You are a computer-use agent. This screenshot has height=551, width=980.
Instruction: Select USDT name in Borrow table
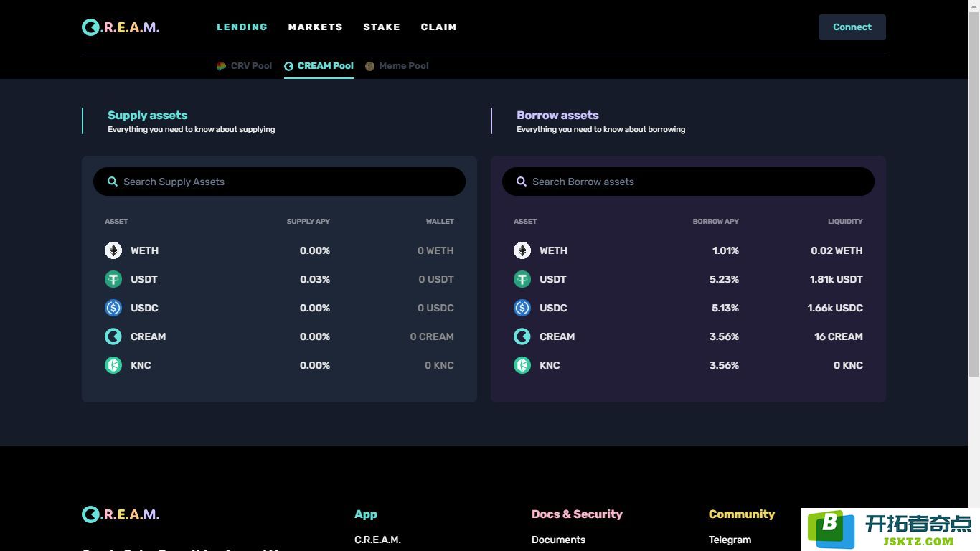[552, 279]
